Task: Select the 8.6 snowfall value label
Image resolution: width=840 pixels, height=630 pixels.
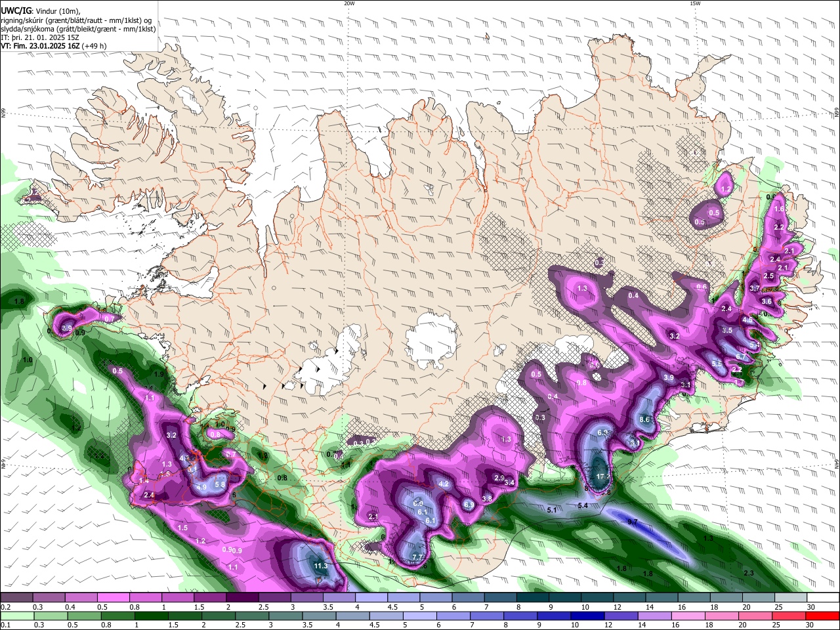Action: (x=644, y=419)
